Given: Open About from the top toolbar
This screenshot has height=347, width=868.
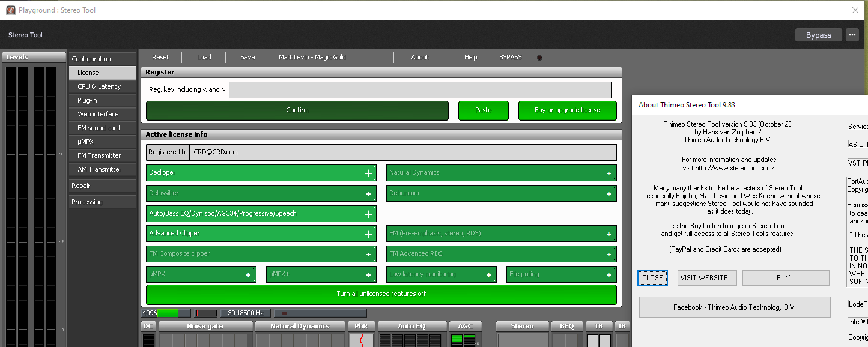Looking at the screenshot, I should tap(420, 57).
